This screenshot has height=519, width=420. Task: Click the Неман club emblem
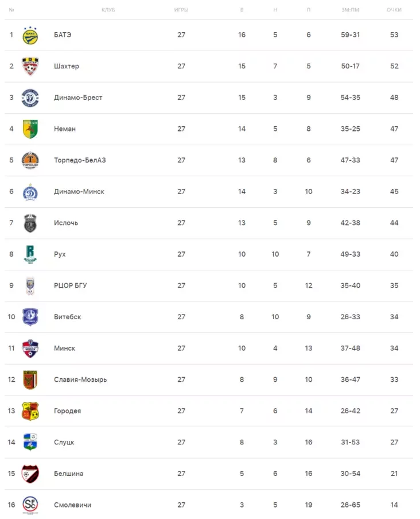pyautogui.click(x=30, y=129)
